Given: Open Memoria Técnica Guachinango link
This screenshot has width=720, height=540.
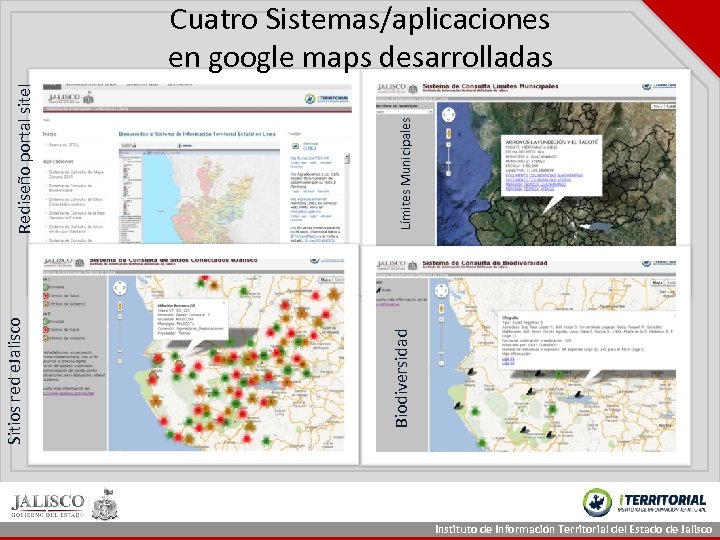Looking at the screenshot, I should (x=536, y=185).
